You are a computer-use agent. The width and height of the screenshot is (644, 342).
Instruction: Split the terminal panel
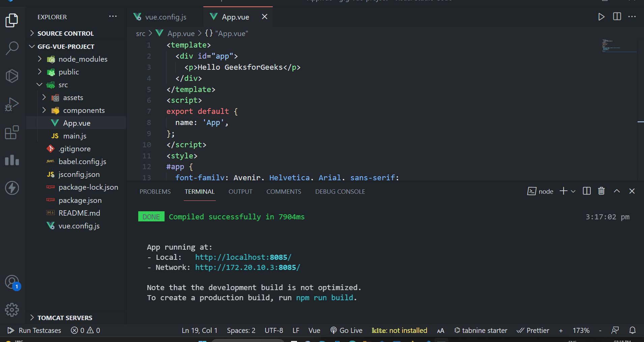(587, 191)
